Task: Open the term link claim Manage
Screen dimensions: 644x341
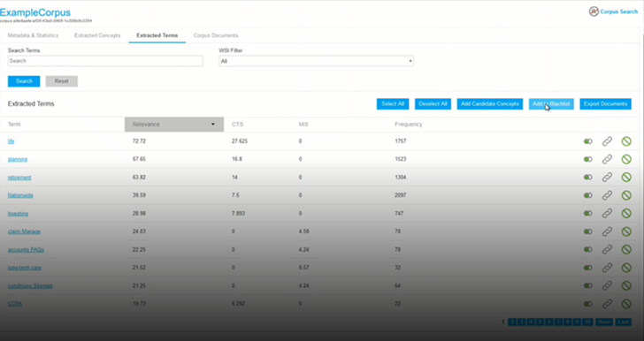Action: (x=24, y=231)
